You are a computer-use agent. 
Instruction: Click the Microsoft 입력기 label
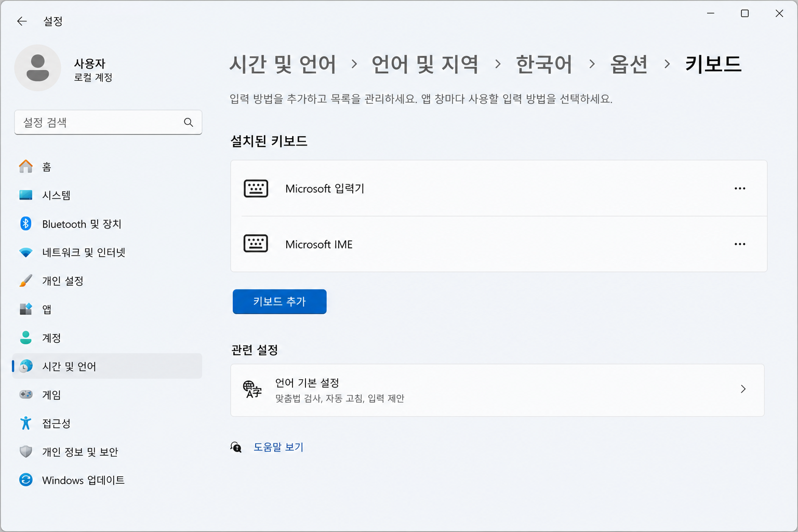tap(325, 189)
